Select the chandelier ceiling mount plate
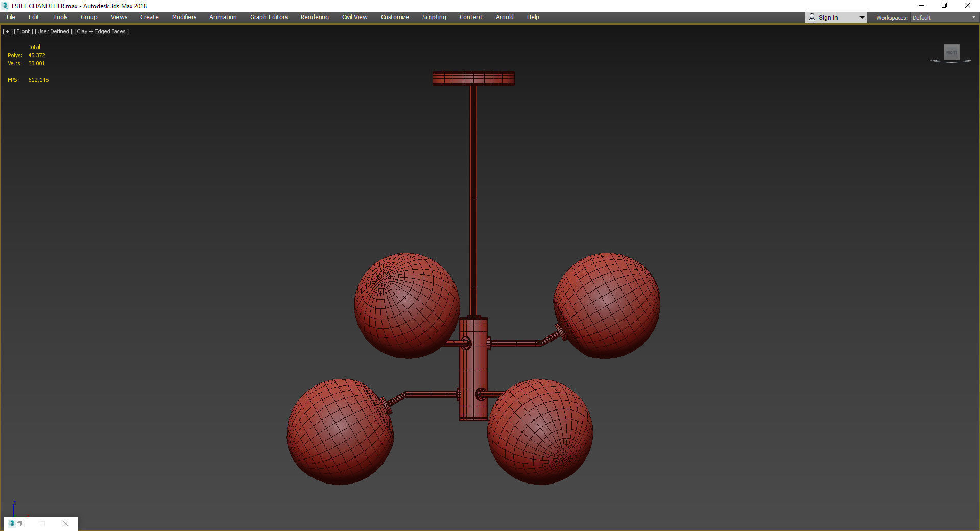Viewport: 980px width, 531px height. tap(473, 78)
